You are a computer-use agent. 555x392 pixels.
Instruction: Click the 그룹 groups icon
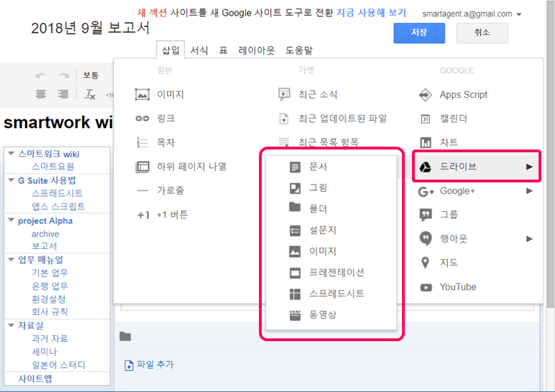tap(426, 215)
